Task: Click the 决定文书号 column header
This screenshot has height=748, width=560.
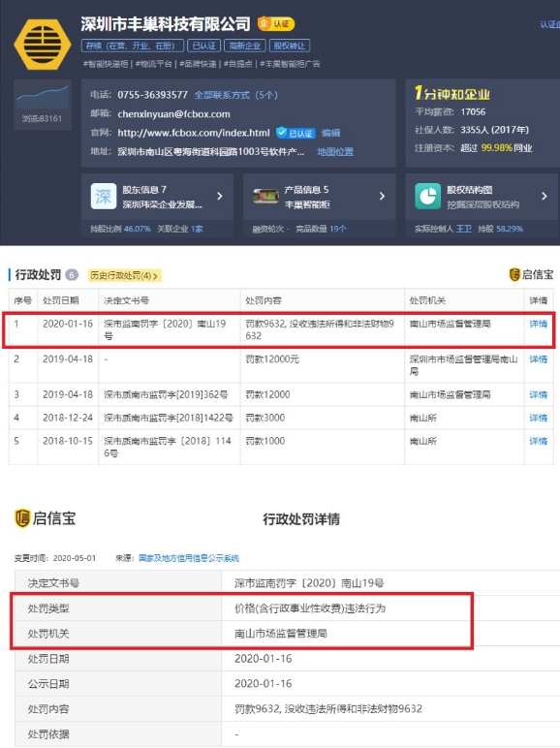Action: point(126,300)
